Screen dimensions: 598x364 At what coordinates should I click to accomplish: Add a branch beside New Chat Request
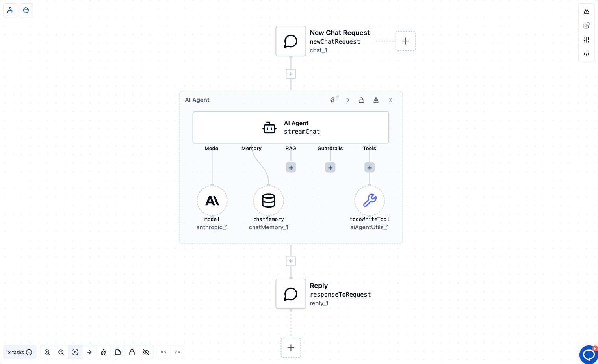coord(405,41)
